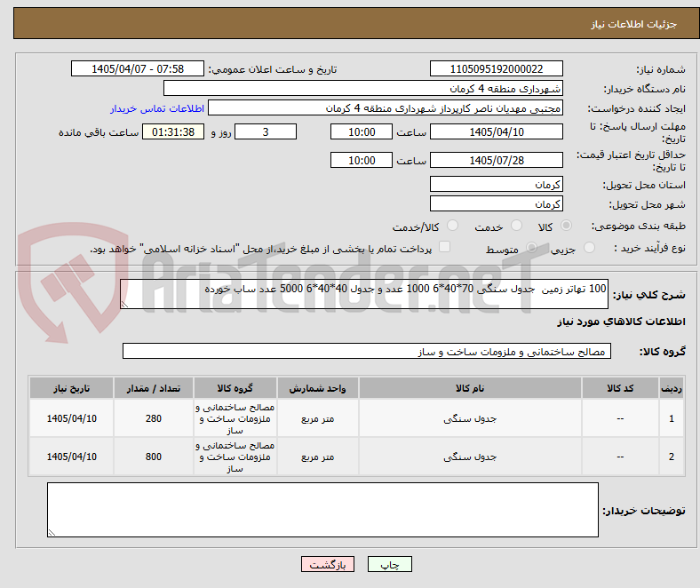This screenshot has width=700, height=588.
Task: Select the کالا/خدمت radio button
Action: [x=453, y=226]
